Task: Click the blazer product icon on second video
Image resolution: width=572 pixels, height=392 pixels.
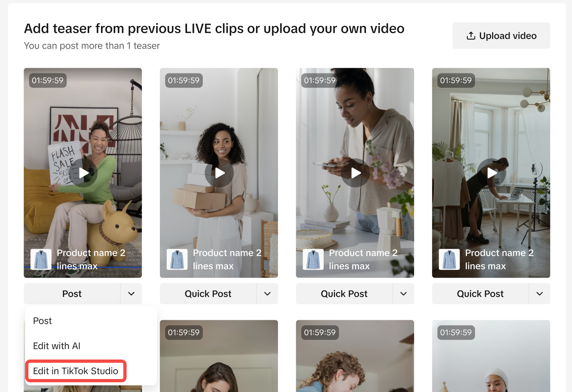Action: pyautogui.click(x=177, y=259)
